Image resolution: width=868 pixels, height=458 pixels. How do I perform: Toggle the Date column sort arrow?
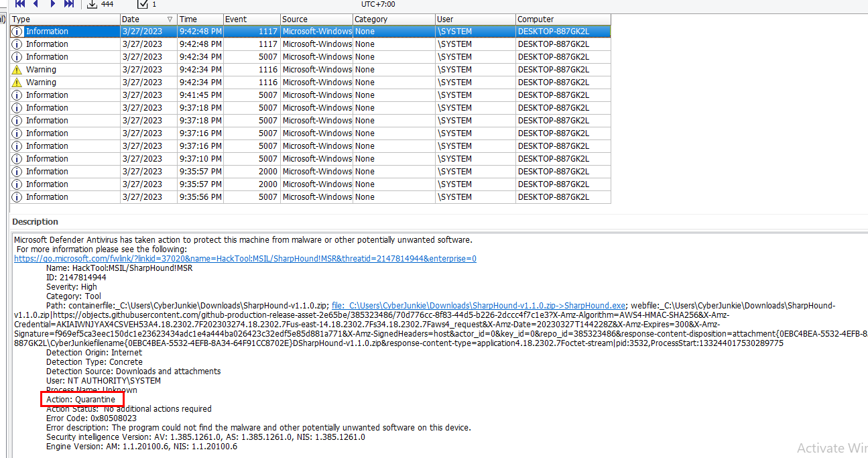170,19
